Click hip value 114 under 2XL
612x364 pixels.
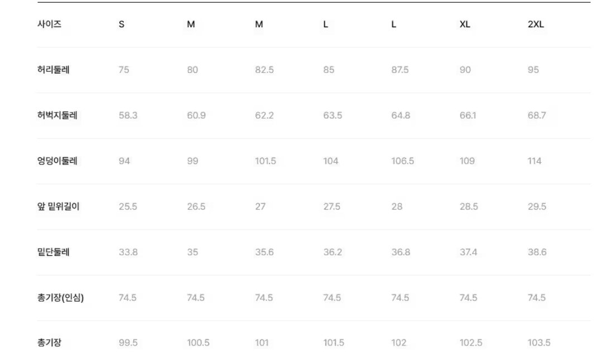534,161
